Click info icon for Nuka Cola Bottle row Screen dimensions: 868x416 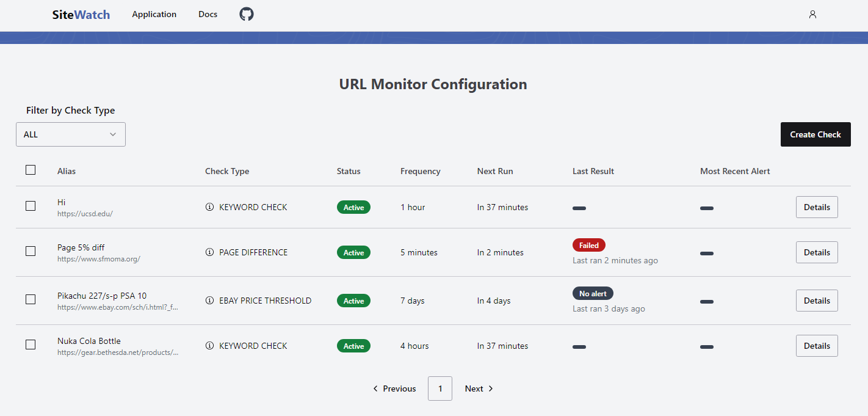pyautogui.click(x=209, y=346)
